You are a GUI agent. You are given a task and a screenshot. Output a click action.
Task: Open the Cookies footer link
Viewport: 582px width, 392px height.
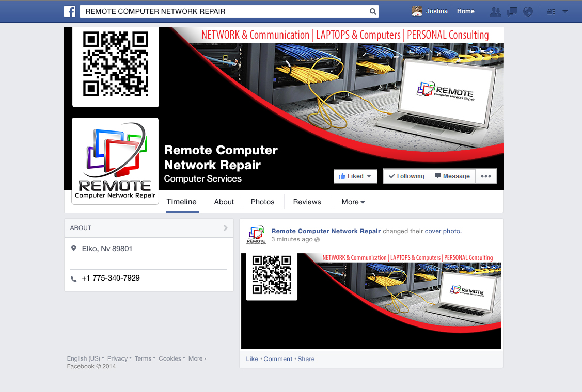click(169, 358)
